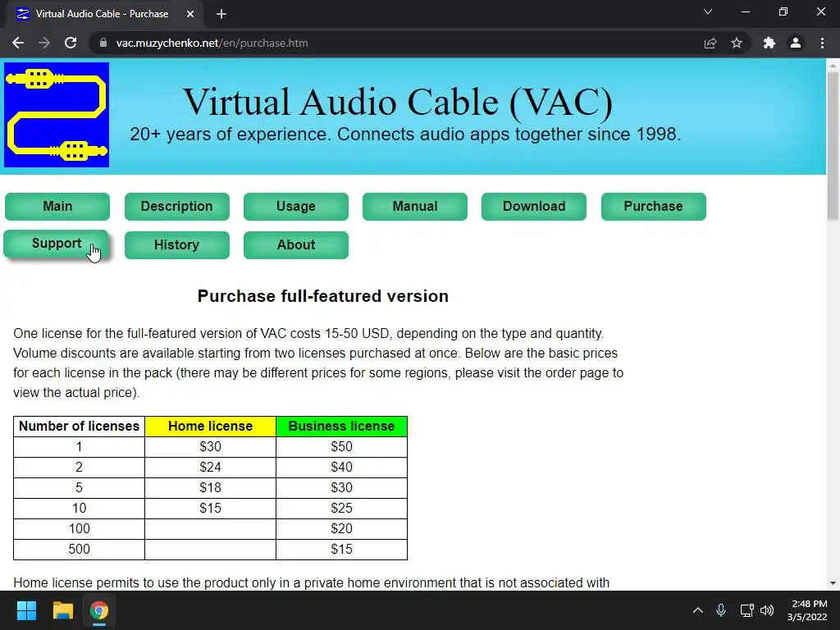Open the Chrome three-dot menu
840x630 pixels.
tap(822, 43)
